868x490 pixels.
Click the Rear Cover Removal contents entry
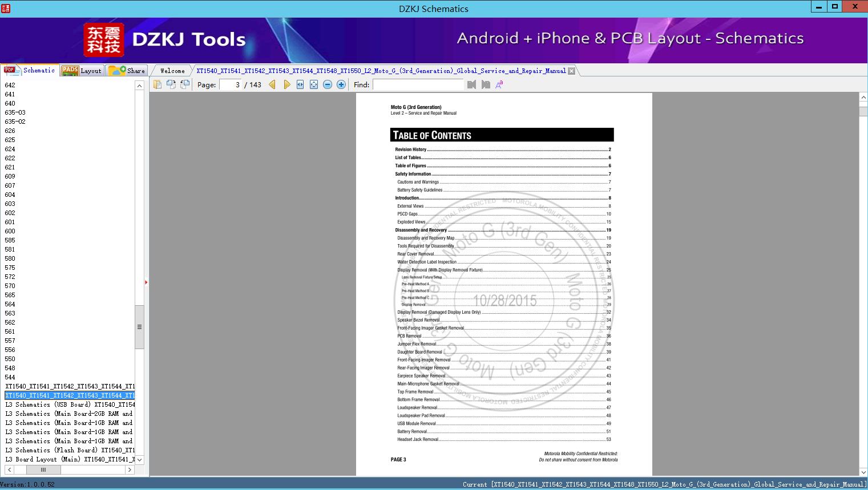504,254
